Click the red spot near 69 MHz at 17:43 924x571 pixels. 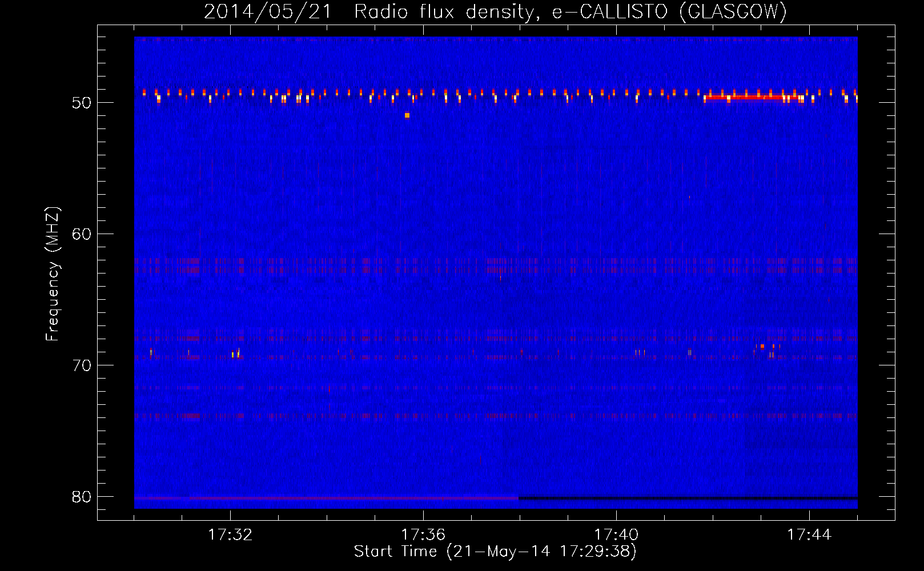pyautogui.click(x=762, y=346)
